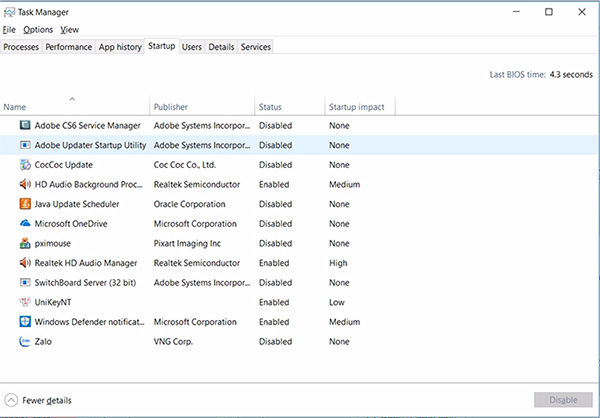Sort list by the Name column header

pyautogui.click(x=15, y=107)
